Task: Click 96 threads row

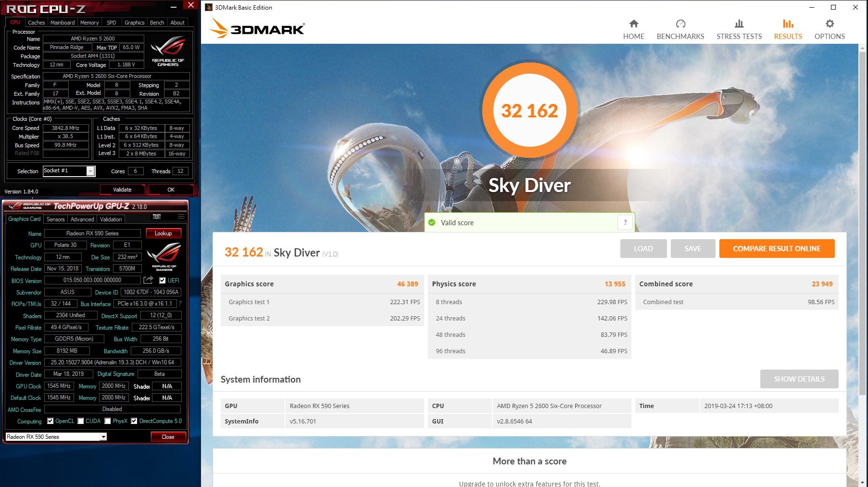Action: (x=529, y=351)
